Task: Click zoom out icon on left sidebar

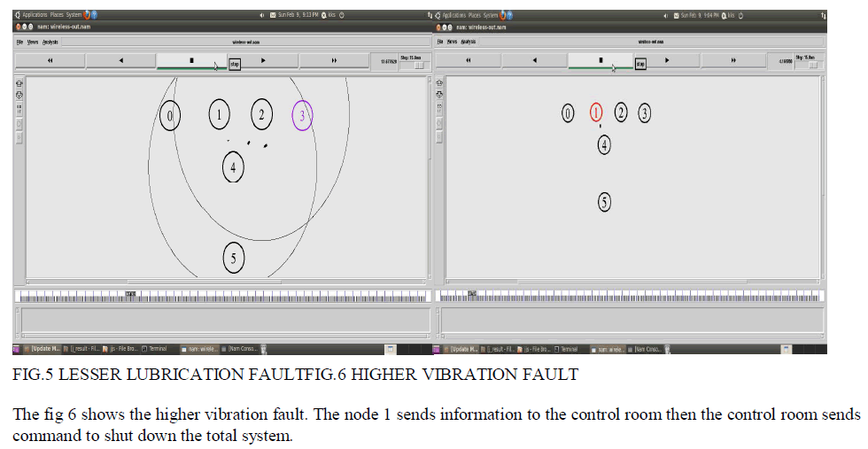Action: point(19,95)
